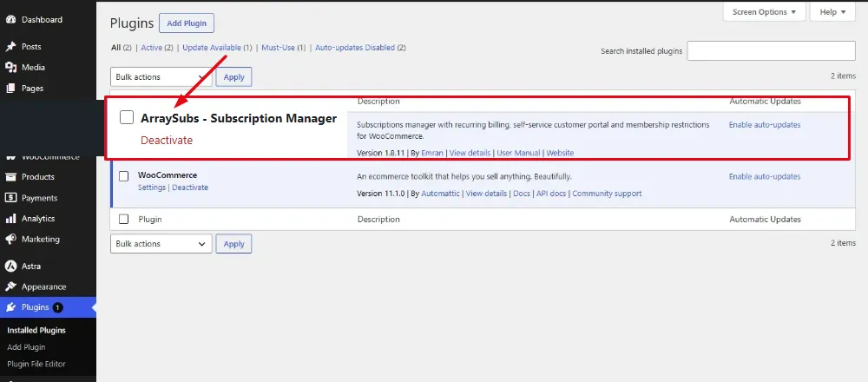Viewport: 868px width, 382px height.
Task: Open the top Bulk actions dropdown
Action: click(x=161, y=77)
